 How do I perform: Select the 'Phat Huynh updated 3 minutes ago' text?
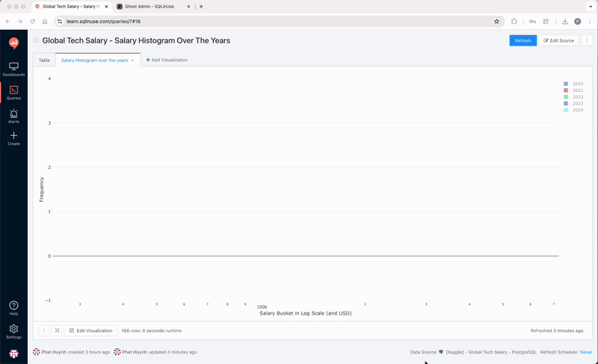(x=159, y=352)
